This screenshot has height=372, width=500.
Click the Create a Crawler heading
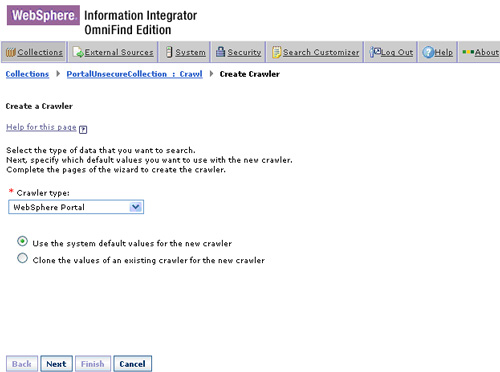[x=39, y=106]
